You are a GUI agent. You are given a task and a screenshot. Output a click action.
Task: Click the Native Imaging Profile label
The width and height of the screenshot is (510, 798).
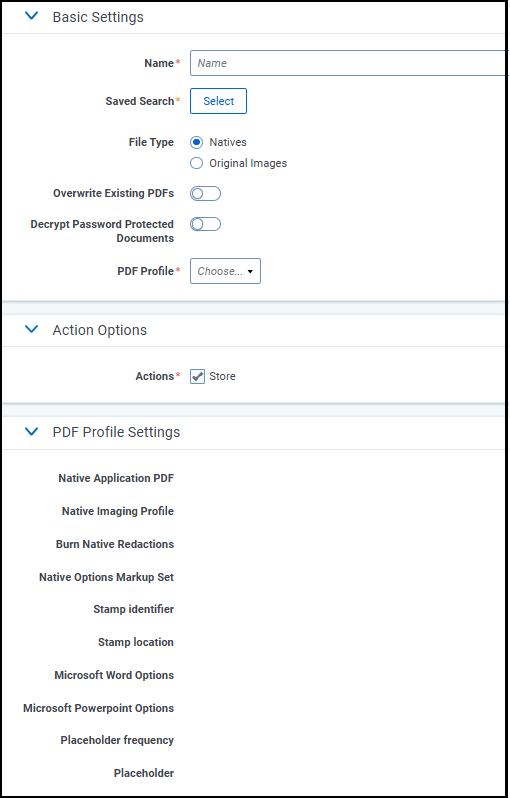118,511
